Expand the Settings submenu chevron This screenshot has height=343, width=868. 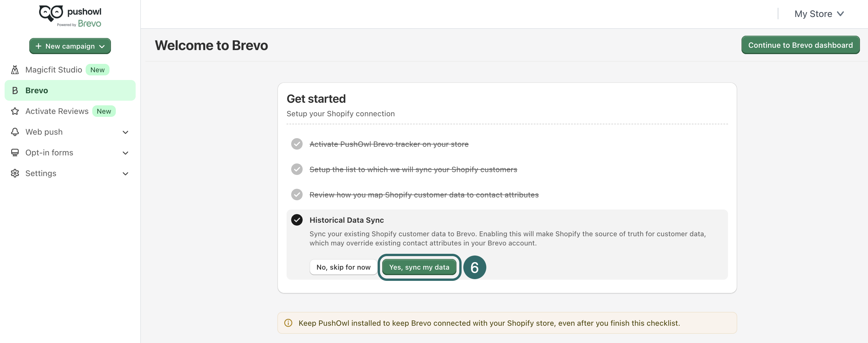[125, 174]
